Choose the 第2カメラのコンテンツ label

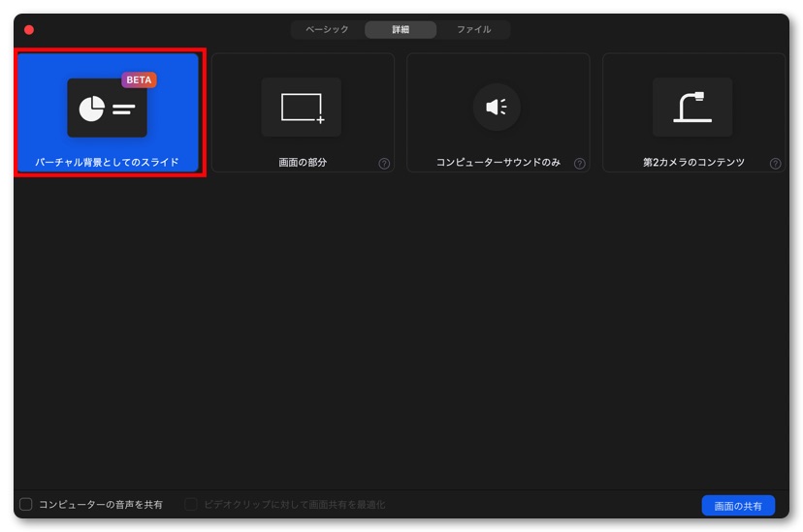click(x=693, y=163)
